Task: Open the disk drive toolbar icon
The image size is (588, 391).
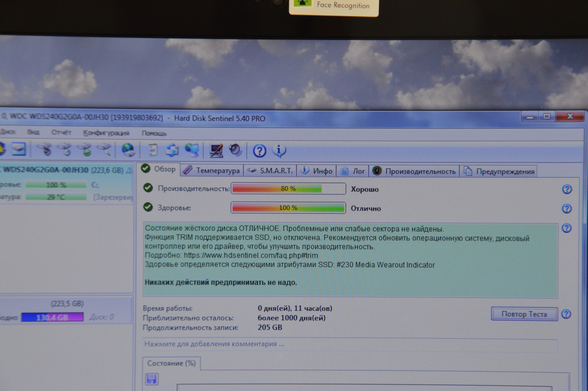Action: point(19,149)
